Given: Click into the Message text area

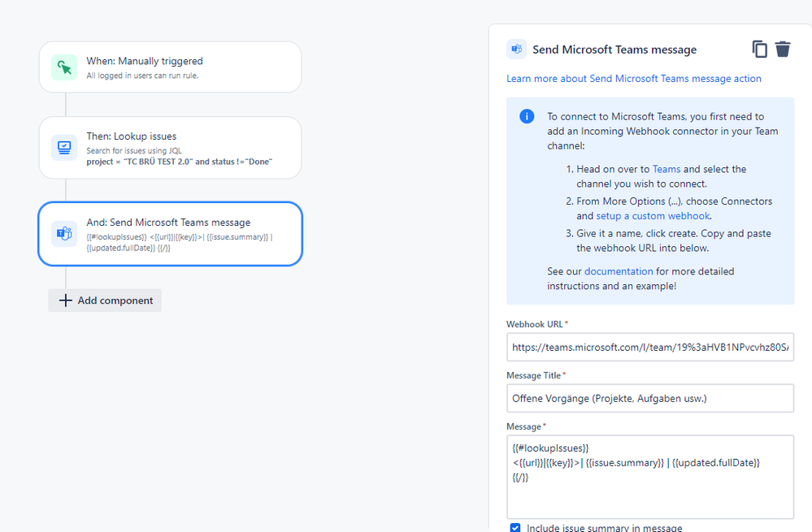Looking at the screenshot, I should 650,477.
